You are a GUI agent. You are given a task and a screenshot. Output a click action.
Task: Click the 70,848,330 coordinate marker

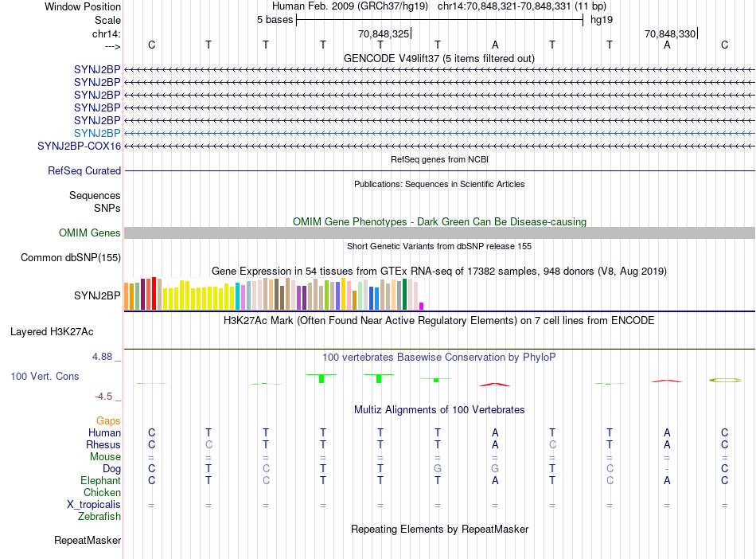pos(670,33)
